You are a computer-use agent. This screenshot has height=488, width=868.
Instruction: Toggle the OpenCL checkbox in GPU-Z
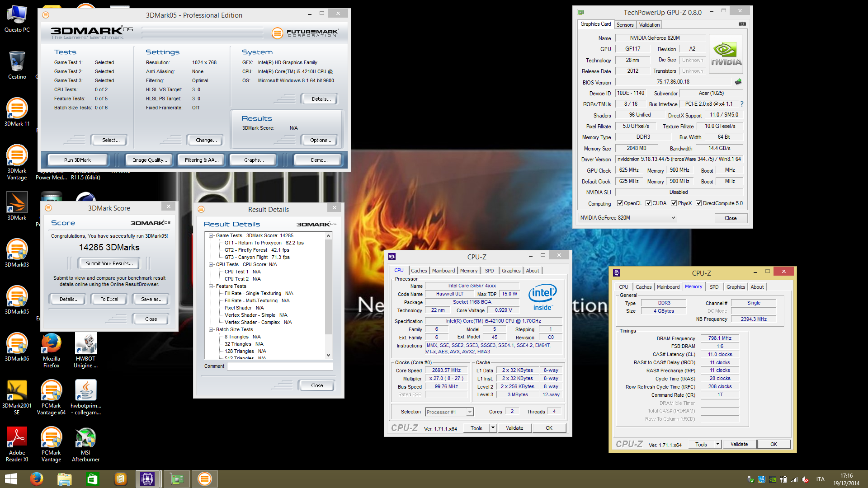click(x=620, y=203)
